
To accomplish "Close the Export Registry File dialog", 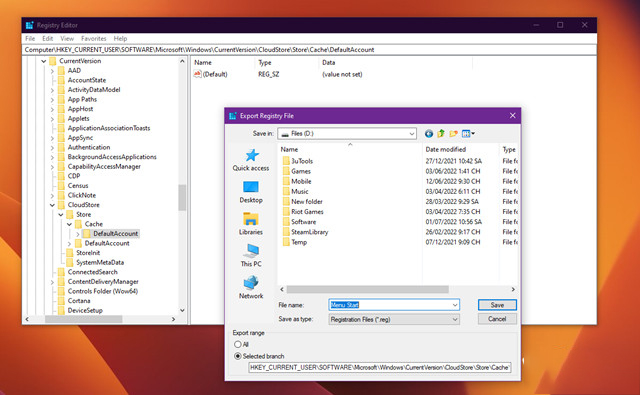I will click(x=513, y=115).
